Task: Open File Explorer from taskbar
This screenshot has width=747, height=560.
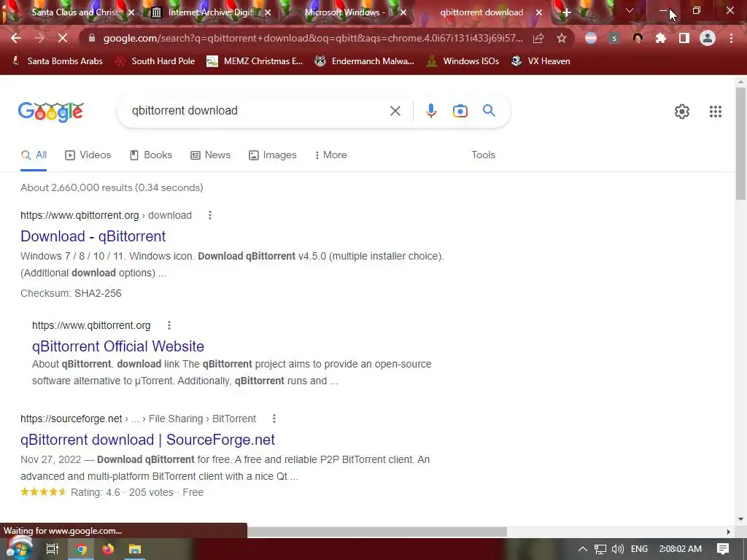Action: [x=135, y=549]
